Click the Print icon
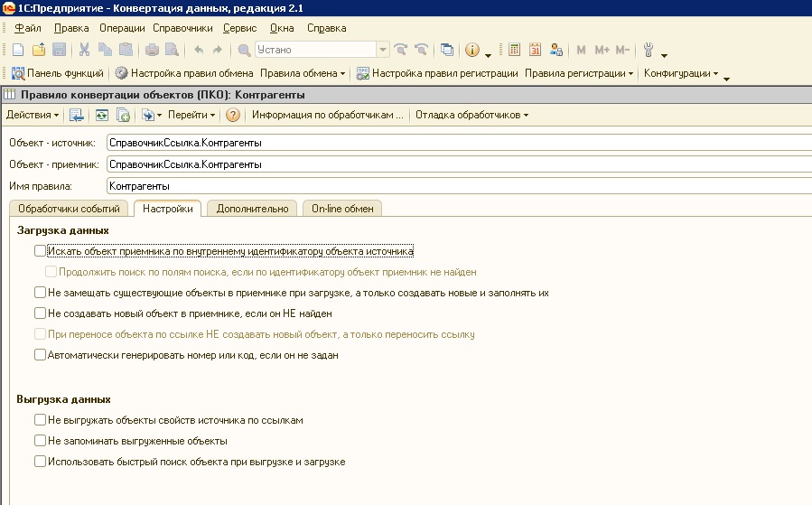This screenshot has height=505, width=812. pyautogui.click(x=152, y=50)
